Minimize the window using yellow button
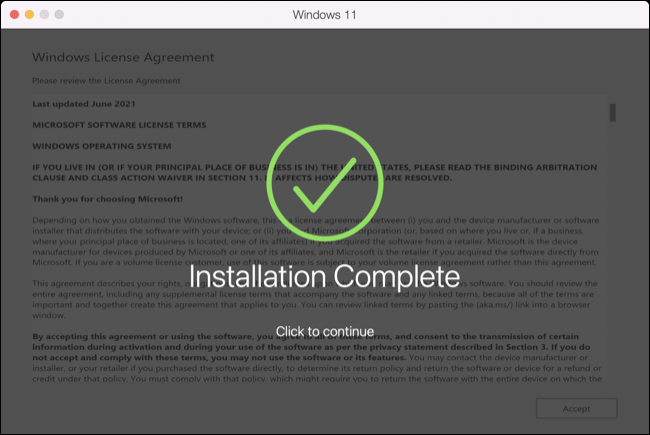650x435 pixels. (29, 15)
